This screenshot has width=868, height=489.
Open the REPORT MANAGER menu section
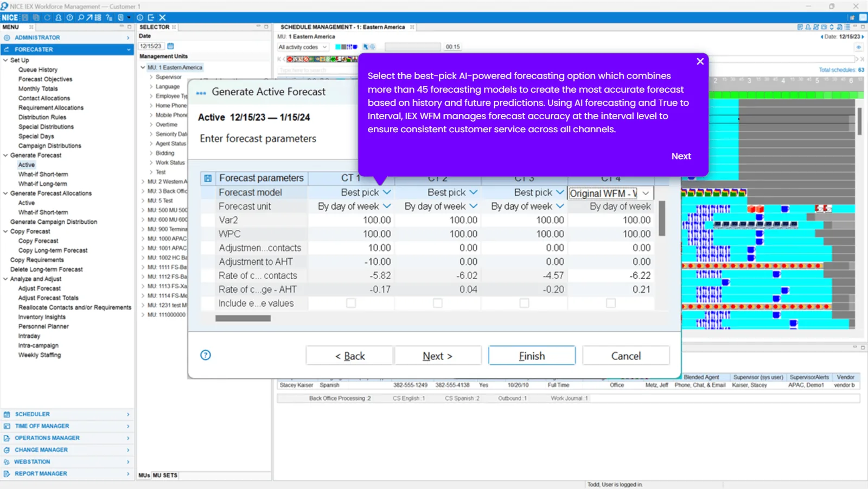click(x=67, y=474)
